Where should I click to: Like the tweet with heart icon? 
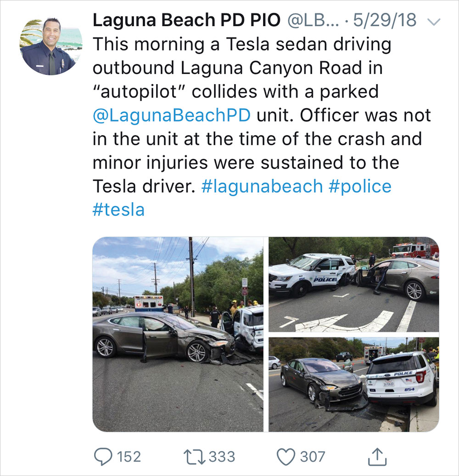pos(285,457)
